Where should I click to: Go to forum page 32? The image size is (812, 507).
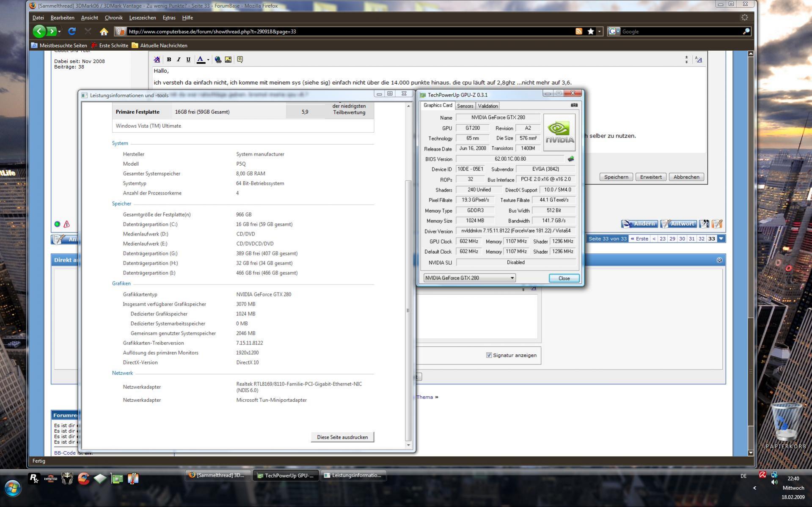(x=701, y=239)
